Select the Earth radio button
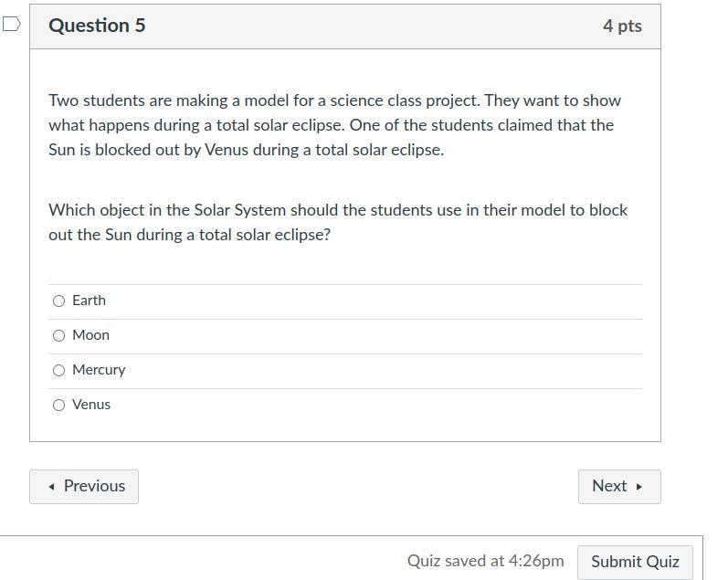Image resolution: width=728 pixels, height=580 pixels. coord(59,301)
